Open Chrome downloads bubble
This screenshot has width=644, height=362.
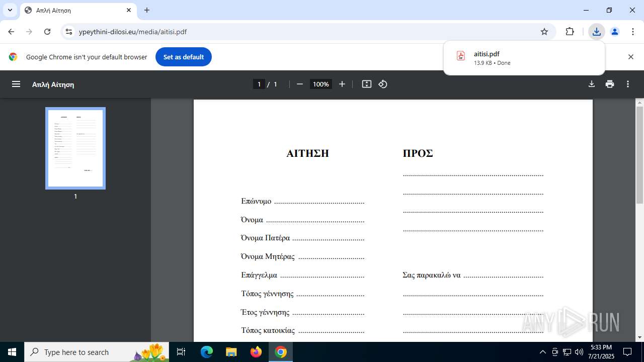coord(597,32)
